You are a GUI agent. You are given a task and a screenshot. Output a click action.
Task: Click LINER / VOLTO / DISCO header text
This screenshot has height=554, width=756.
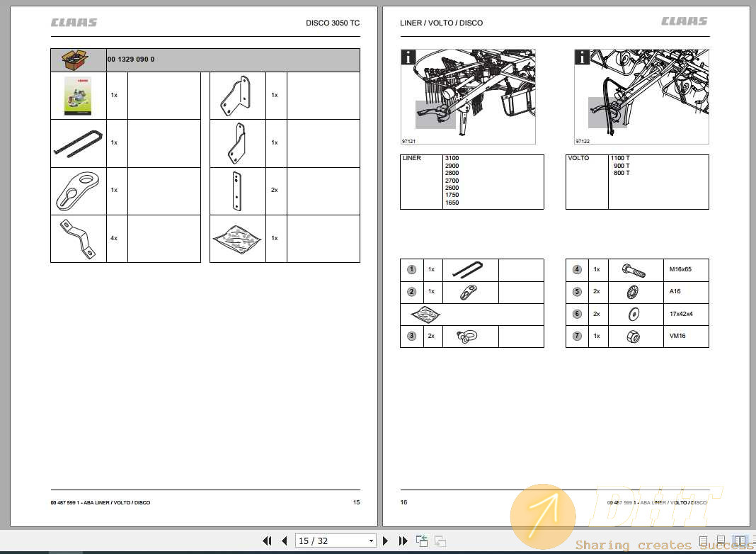[x=441, y=23]
